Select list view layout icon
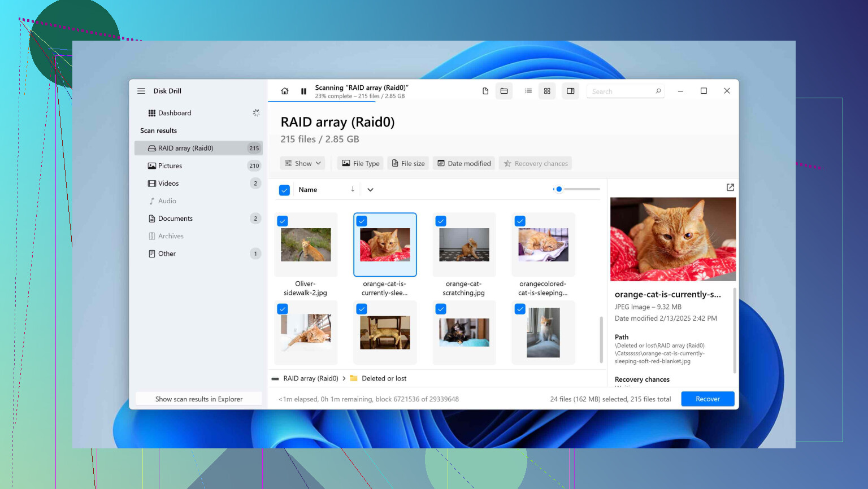The image size is (868, 489). (x=528, y=91)
